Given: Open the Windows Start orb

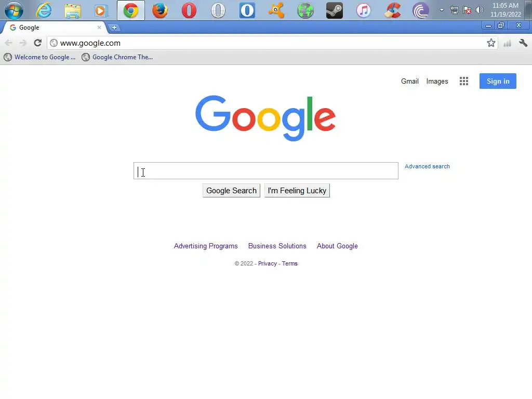Looking at the screenshot, I should (14, 10).
